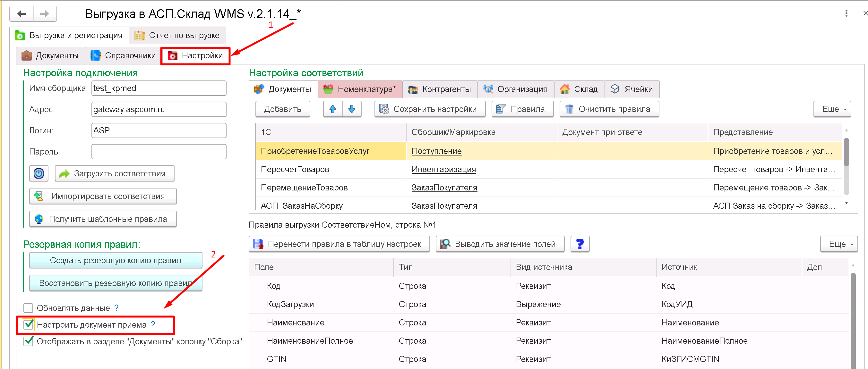Switch to the Склад mapping tab

579,89
